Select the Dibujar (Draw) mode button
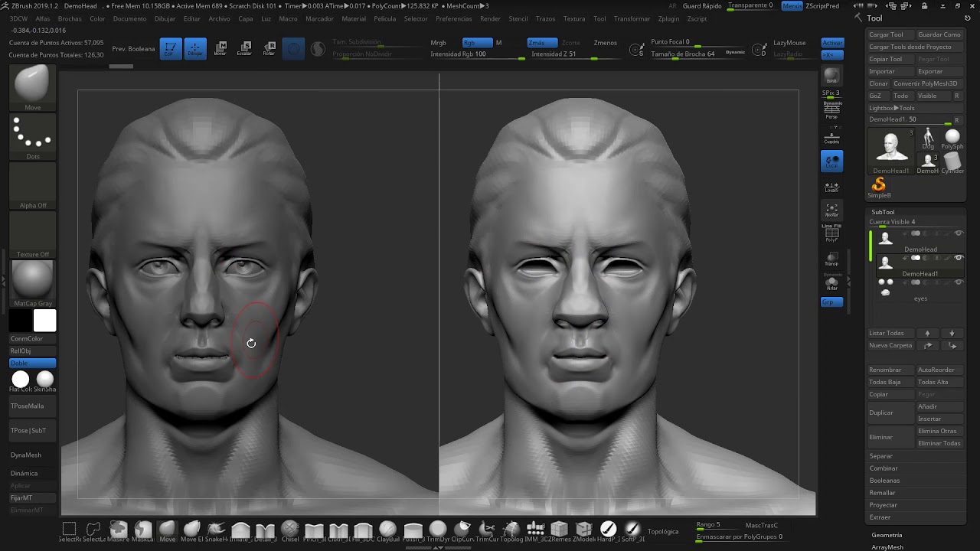Viewport: 980px width, 551px height. [x=195, y=49]
